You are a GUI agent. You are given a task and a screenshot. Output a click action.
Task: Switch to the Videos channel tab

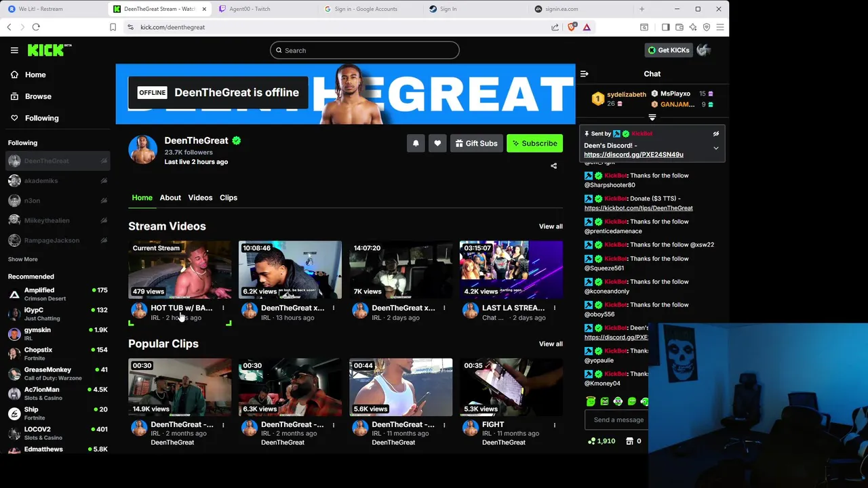point(200,197)
